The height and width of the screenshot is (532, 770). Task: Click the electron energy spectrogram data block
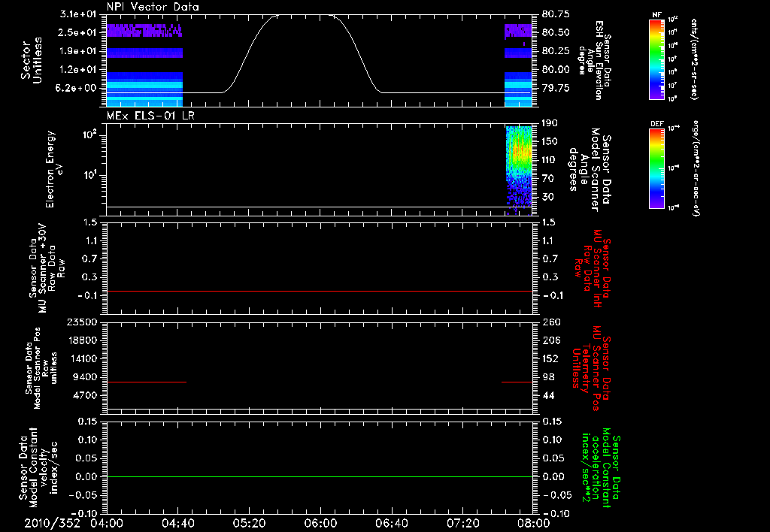[x=519, y=171]
